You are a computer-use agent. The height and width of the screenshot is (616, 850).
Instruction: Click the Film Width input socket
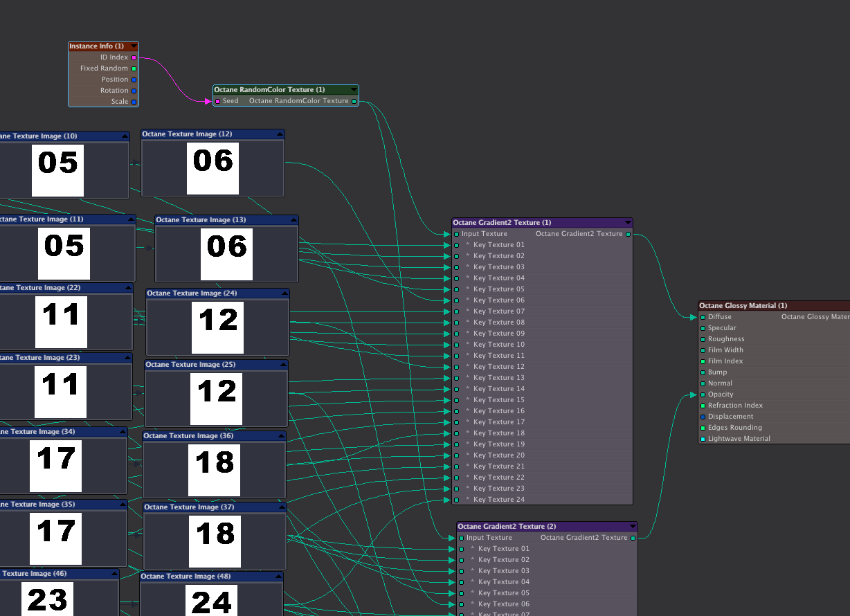703,350
